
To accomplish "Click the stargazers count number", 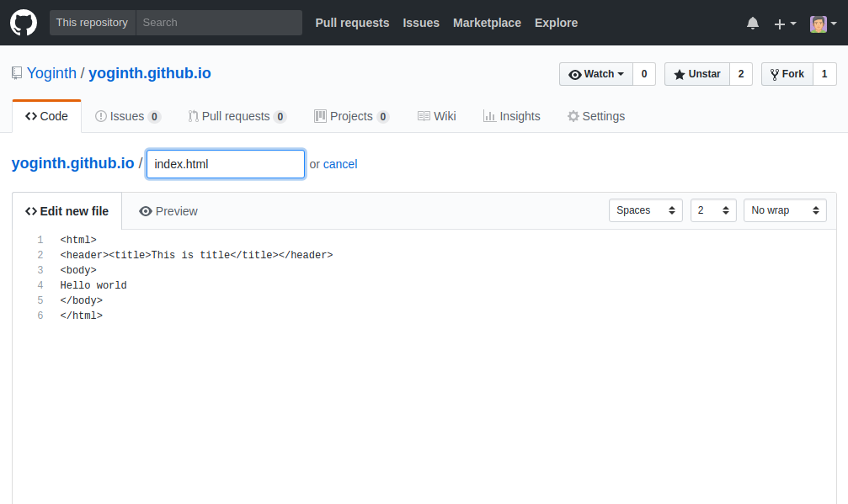I will (x=740, y=74).
